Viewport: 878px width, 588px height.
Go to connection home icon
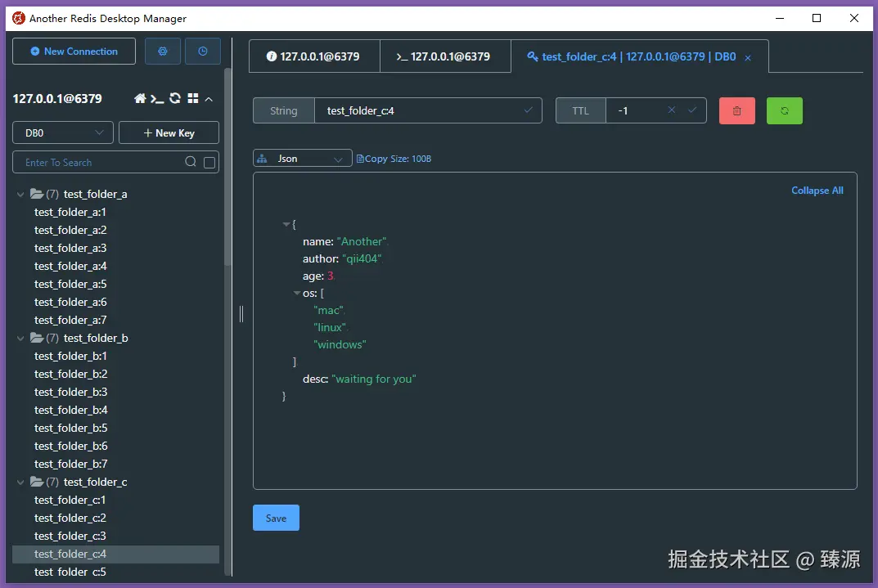click(140, 98)
